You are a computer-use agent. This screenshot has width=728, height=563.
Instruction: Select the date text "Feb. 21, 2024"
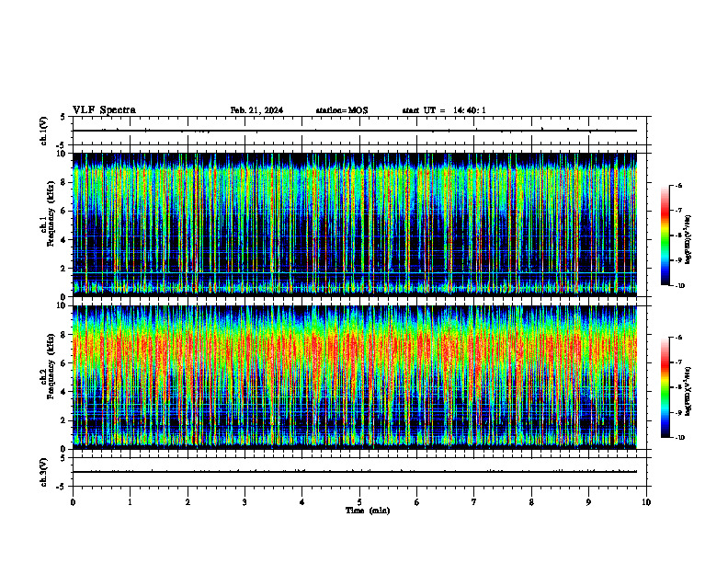256,110
